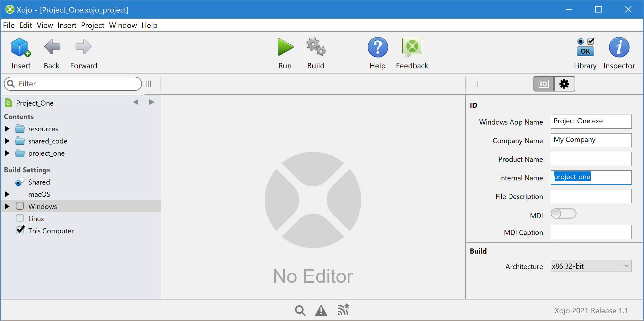Switch inspector to the ID tab icon

544,84
